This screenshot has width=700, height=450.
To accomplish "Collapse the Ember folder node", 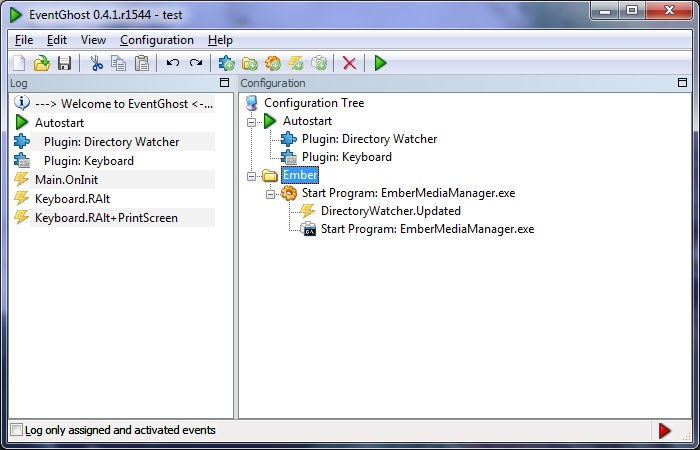I will 251,176.
